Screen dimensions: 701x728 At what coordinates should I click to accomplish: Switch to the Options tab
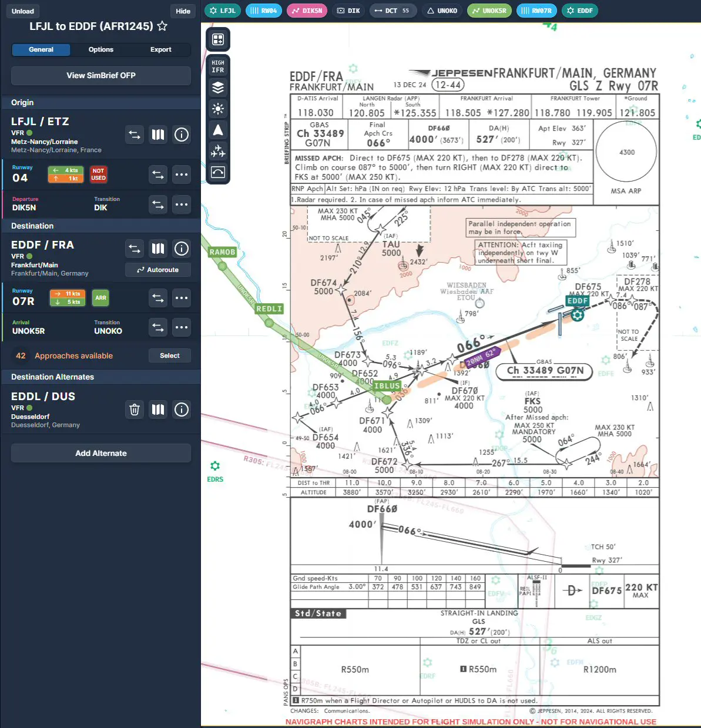[x=101, y=50]
